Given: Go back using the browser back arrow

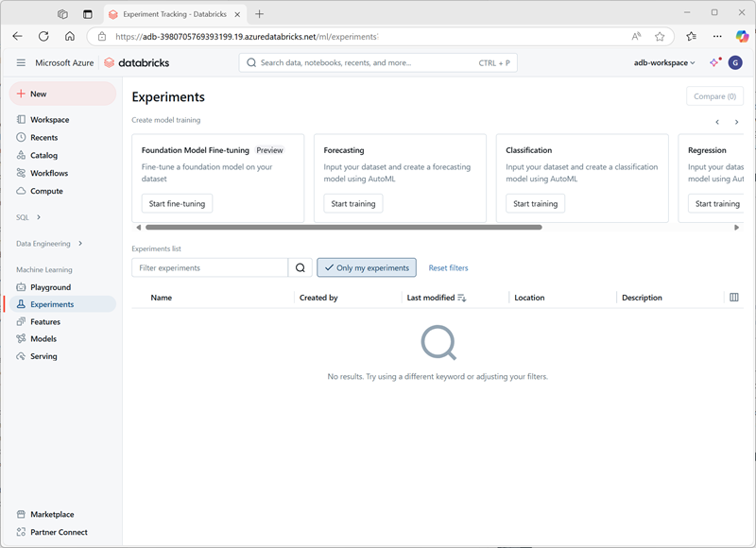Looking at the screenshot, I should pos(17,36).
